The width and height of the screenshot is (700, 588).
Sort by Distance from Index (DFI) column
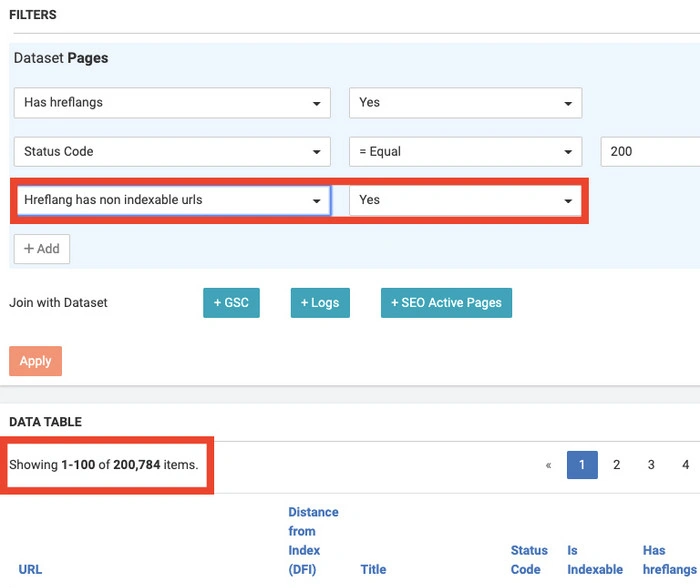pyautogui.click(x=313, y=540)
